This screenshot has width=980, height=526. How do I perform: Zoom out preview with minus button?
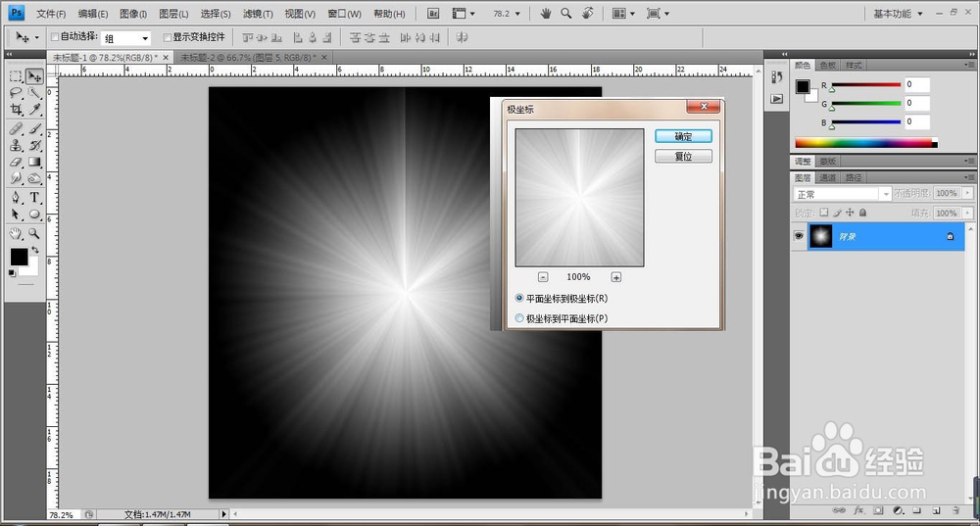(543, 277)
